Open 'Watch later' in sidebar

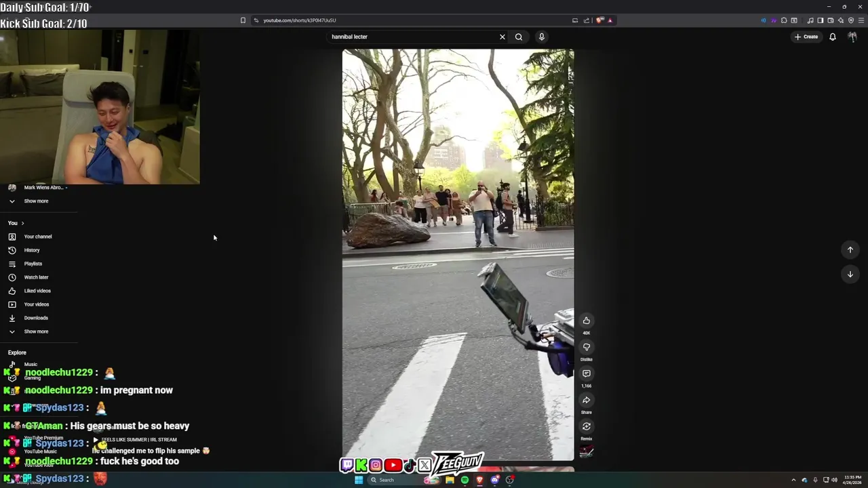(36, 277)
